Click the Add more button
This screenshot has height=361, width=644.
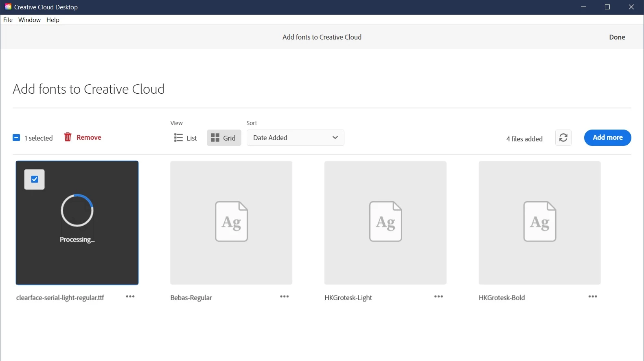(x=607, y=138)
